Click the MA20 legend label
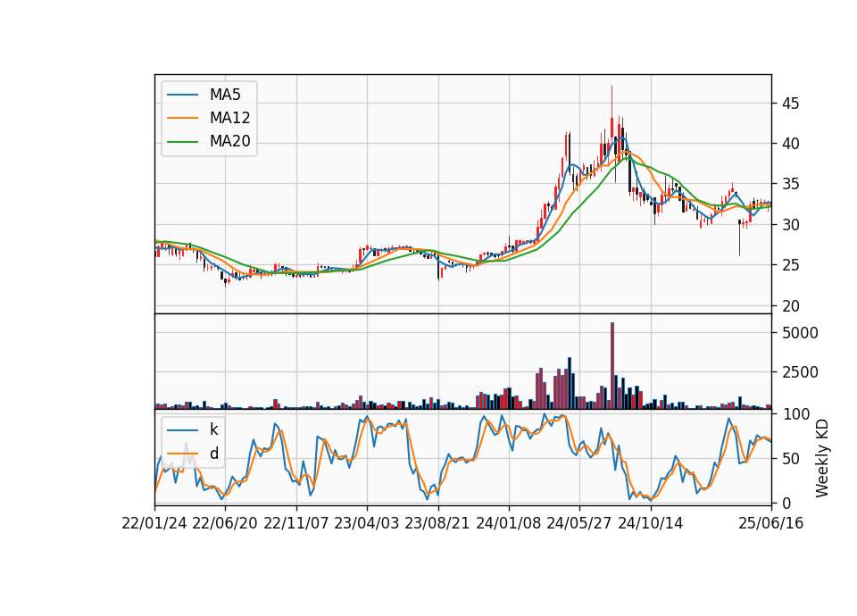This screenshot has width=857, height=616. coord(229,141)
